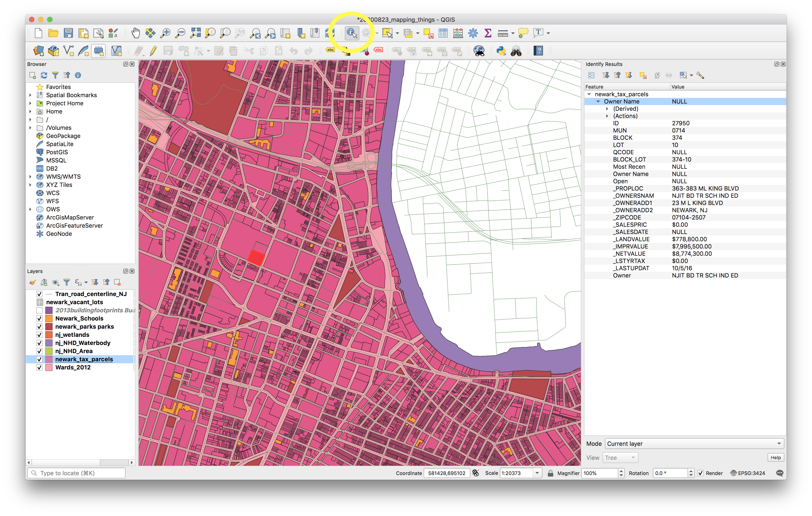This screenshot has width=812, height=516.
Task: Open the statistical summary sigma icon
Action: pyautogui.click(x=488, y=33)
